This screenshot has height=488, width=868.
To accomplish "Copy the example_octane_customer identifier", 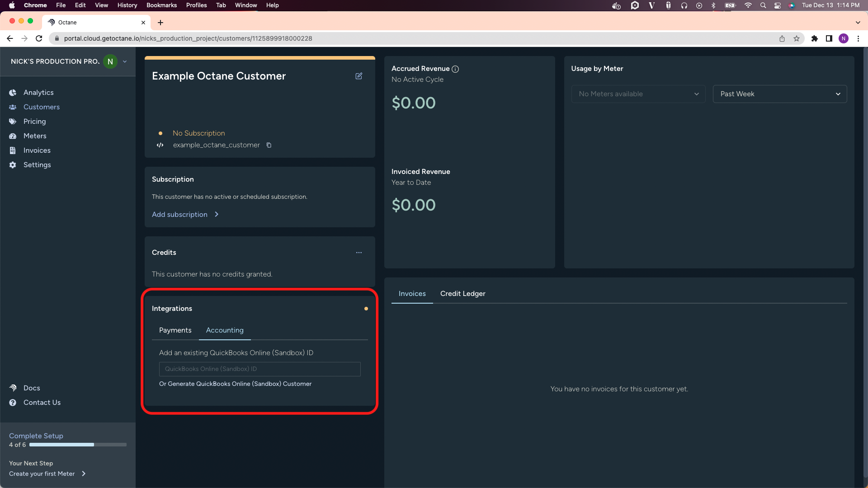I will point(269,145).
